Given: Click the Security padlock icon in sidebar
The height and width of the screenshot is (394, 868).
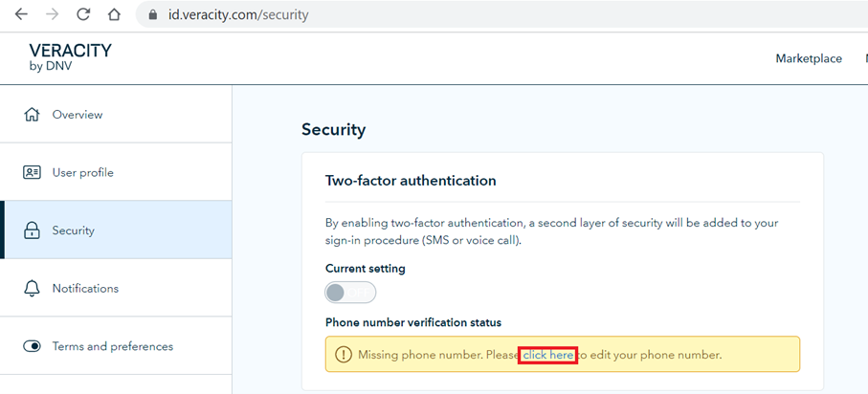Looking at the screenshot, I should click(33, 230).
